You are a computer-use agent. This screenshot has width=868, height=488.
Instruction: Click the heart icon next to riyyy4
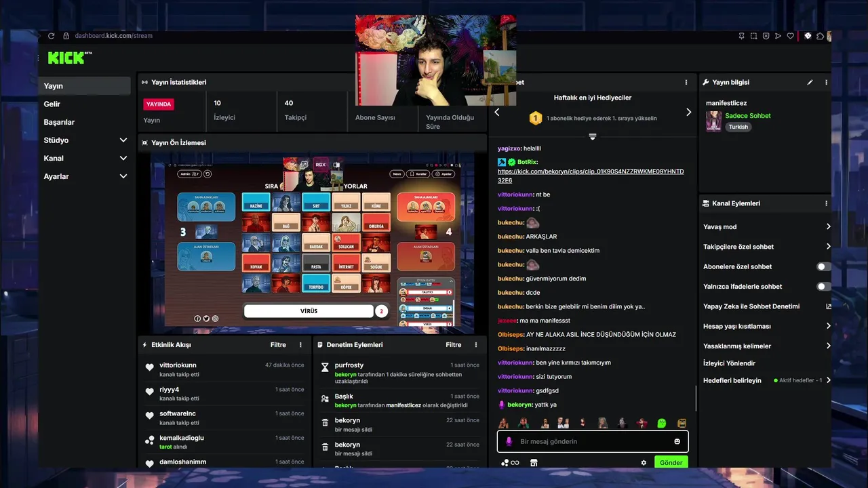click(x=150, y=392)
